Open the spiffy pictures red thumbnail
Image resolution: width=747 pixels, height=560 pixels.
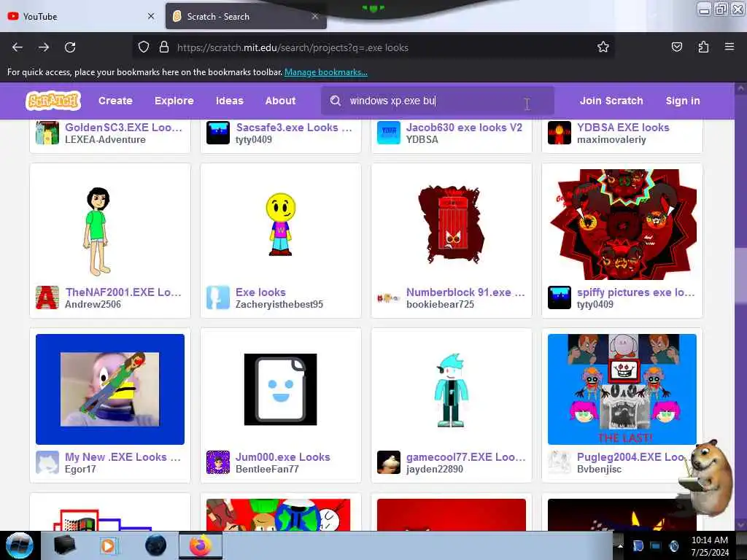point(622,225)
